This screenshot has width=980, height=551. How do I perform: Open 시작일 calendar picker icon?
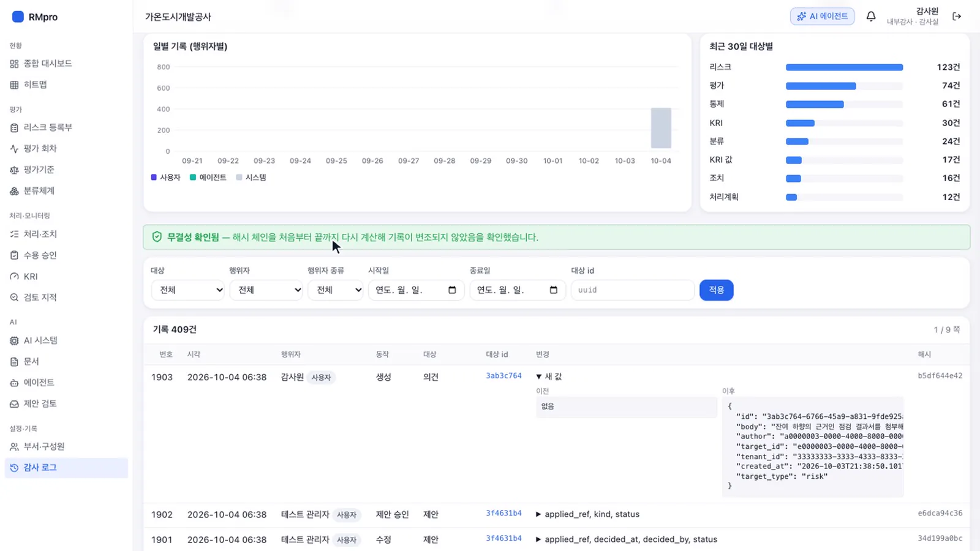[x=452, y=290]
